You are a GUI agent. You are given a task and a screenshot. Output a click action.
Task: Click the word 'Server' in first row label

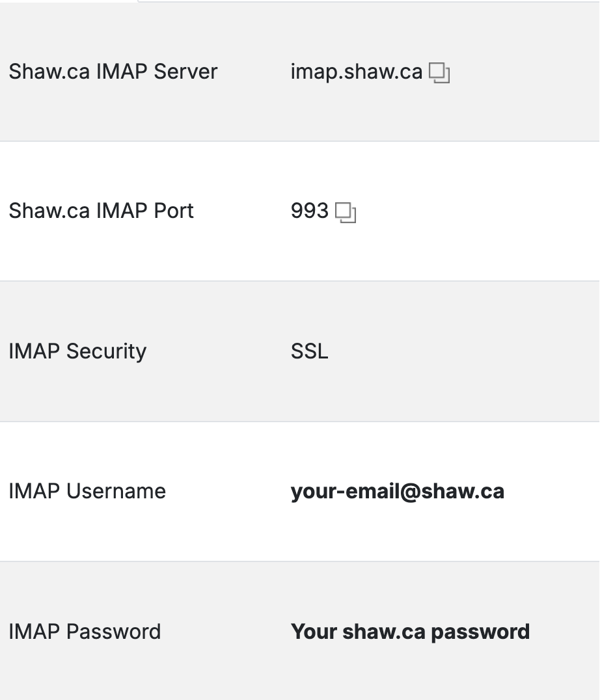pyautogui.click(x=185, y=72)
